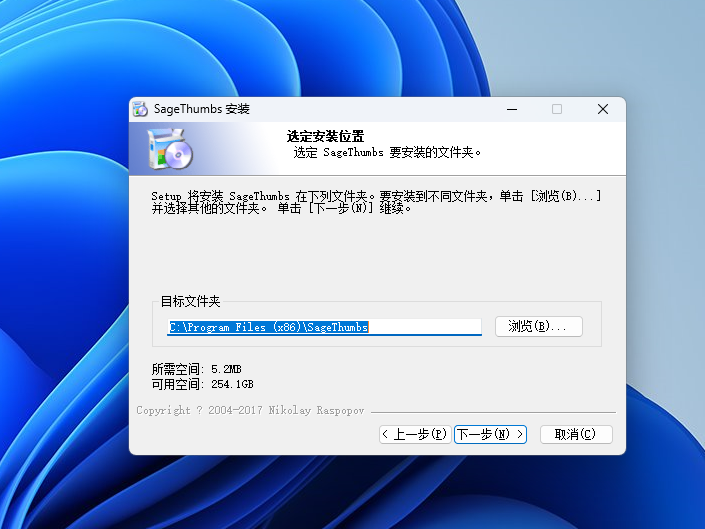Click the destination folder path field
The image size is (705, 529).
click(x=324, y=327)
